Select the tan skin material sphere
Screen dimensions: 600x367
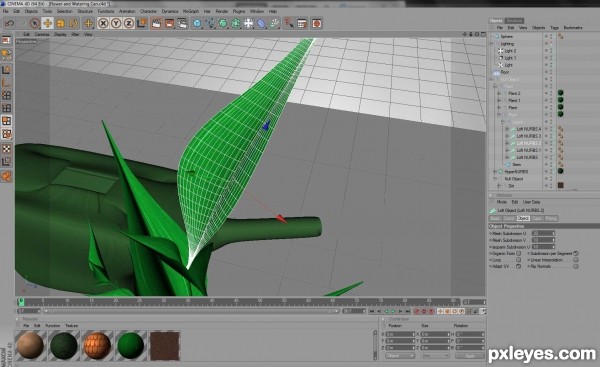pyautogui.click(x=30, y=346)
